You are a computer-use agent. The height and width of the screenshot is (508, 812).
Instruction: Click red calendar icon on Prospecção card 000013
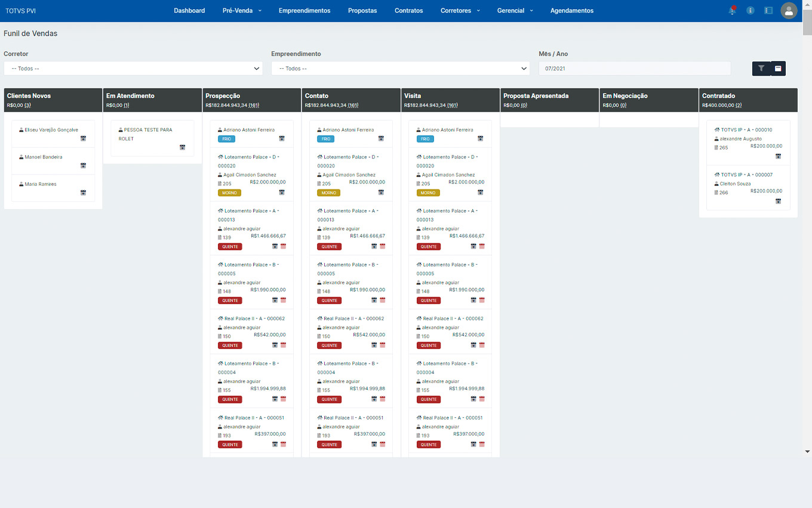283,246
